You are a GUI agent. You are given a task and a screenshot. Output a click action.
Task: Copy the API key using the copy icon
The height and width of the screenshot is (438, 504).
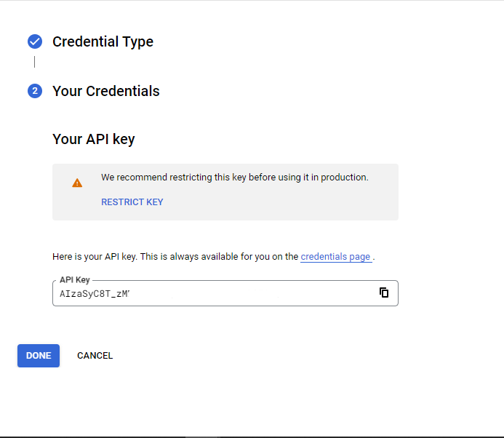tap(384, 292)
